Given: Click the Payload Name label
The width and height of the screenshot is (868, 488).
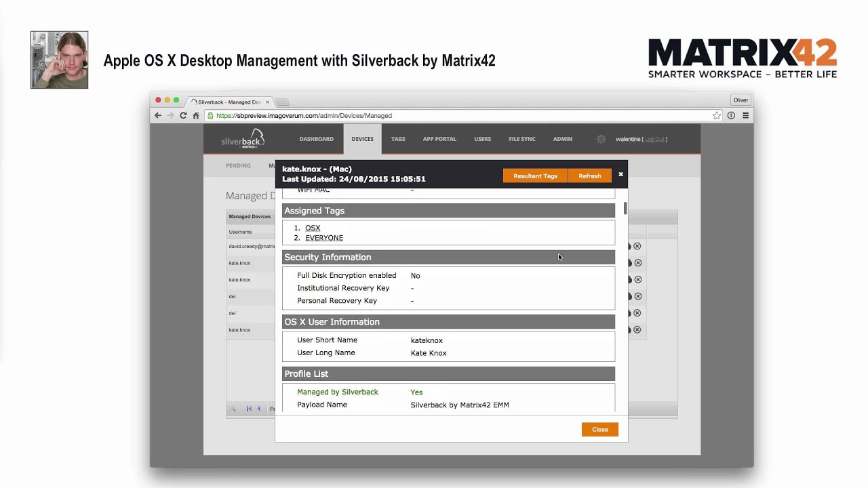Looking at the screenshot, I should pos(322,405).
